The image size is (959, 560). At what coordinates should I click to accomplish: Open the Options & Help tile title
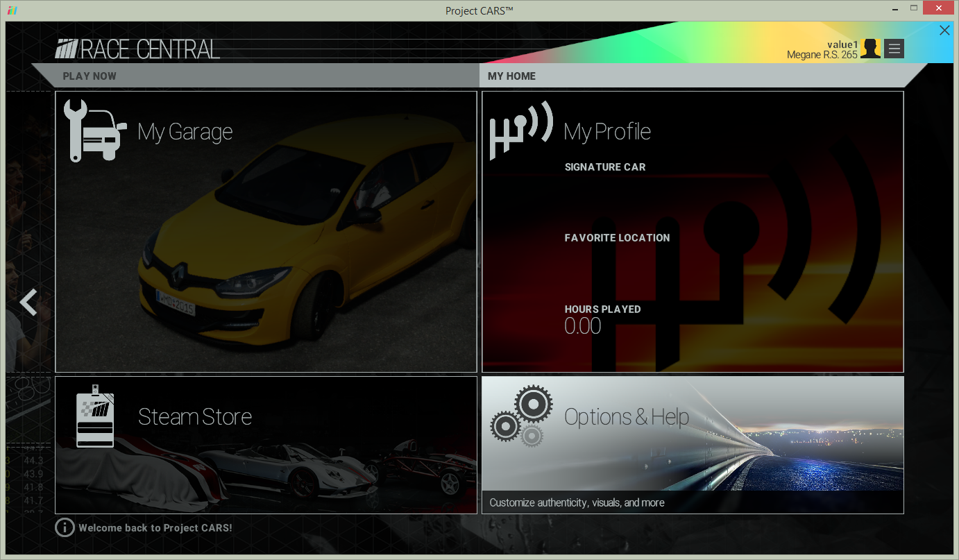pos(627,416)
